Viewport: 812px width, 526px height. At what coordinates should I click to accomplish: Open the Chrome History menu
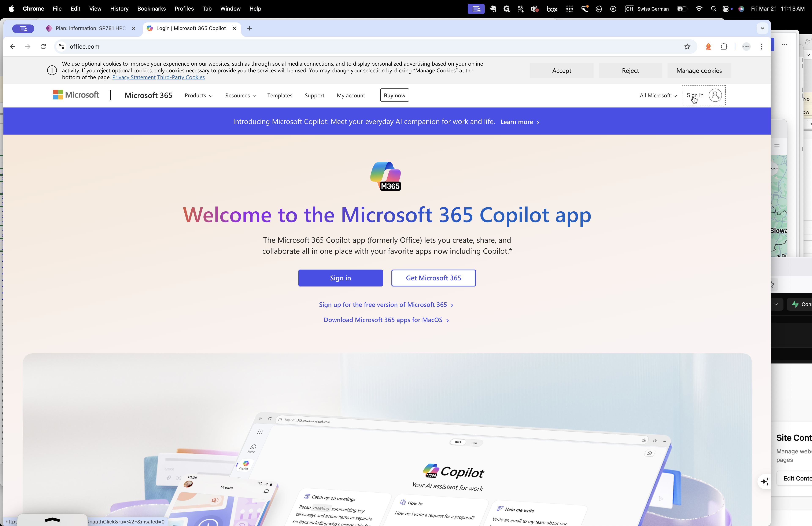click(x=119, y=8)
